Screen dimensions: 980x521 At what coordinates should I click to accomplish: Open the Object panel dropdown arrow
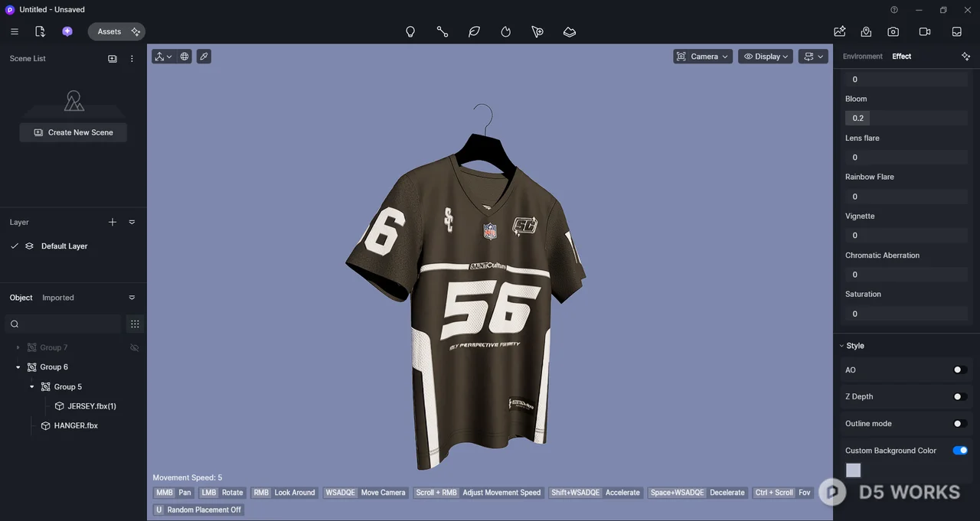[132, 298]
